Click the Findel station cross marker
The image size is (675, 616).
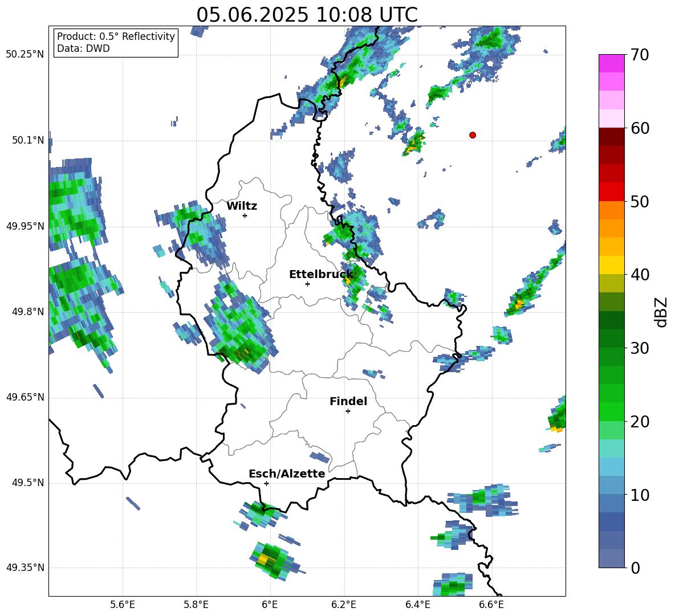click(348, 411)
